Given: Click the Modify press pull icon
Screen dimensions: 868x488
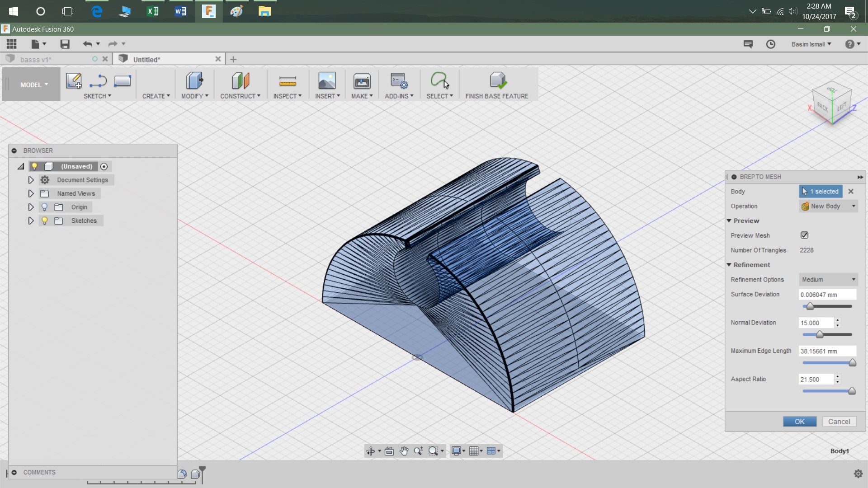Looking at the screenshot, I should (194, 81).
